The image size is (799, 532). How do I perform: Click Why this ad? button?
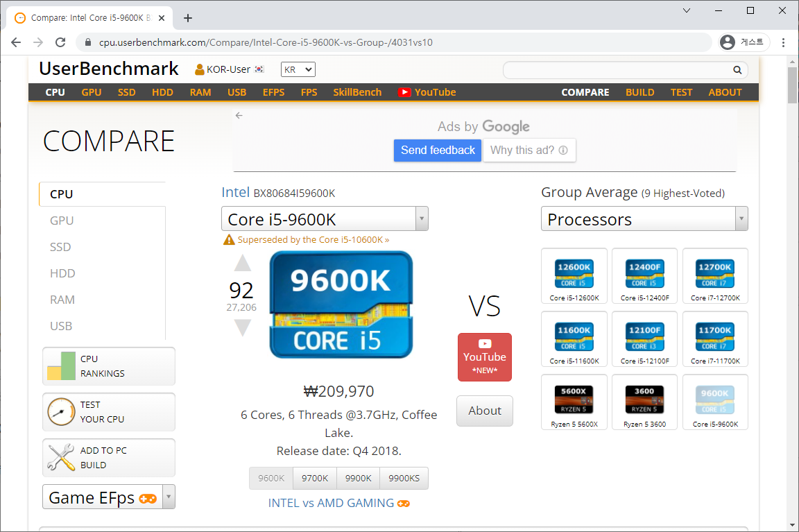click(529, 151)
